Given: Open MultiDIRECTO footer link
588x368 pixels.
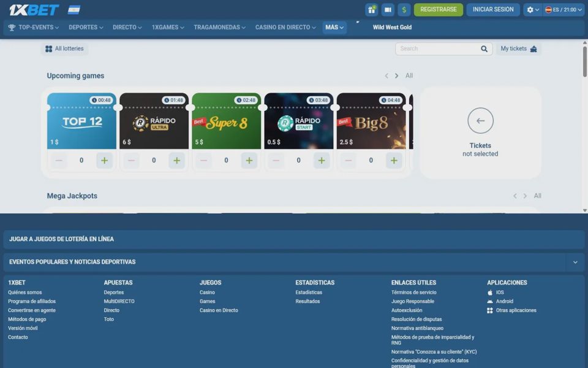Looking at the screenshot, I should (x=119, y=302).
